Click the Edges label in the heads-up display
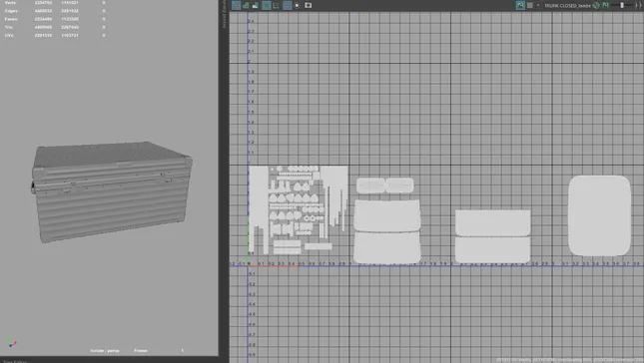Image resolution: width=644 pixels, height=363 pixels. click(x=11, y=11)
